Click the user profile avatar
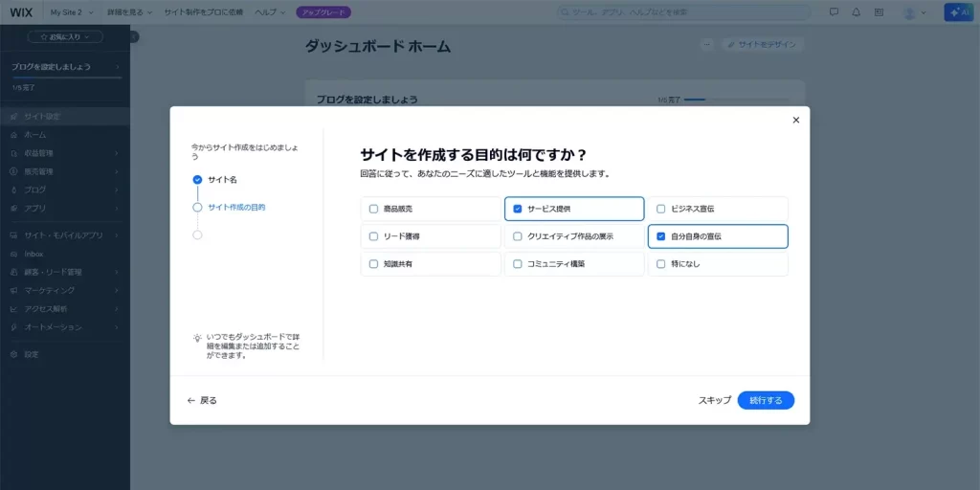This screenshot has width=980, height=490. tap(908, 12)
